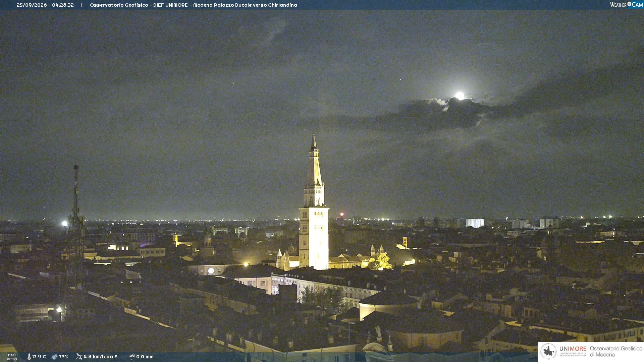Click the UNIMORE wordmark text
This screenshot has width=644, height=362.
(573, 349)
